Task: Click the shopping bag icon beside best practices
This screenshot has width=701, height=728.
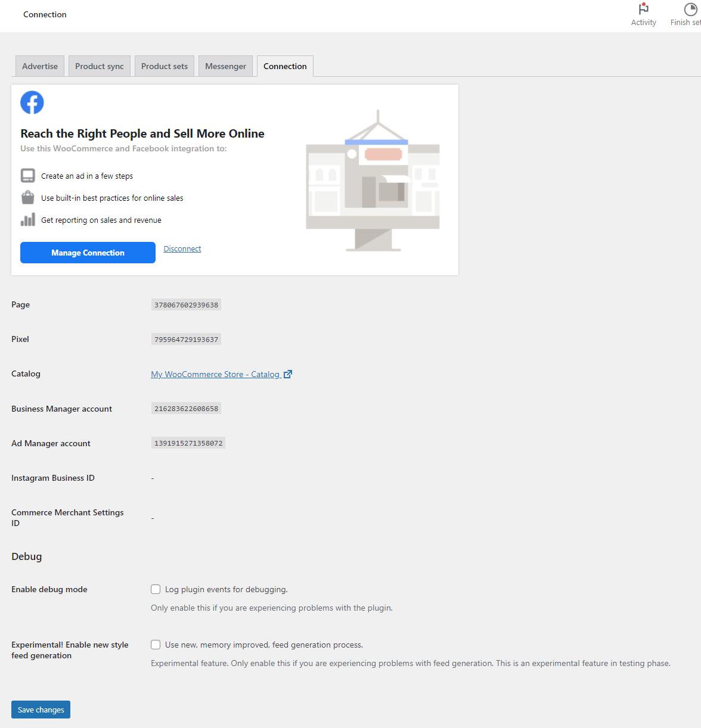Action: click(x=28, y=198)
